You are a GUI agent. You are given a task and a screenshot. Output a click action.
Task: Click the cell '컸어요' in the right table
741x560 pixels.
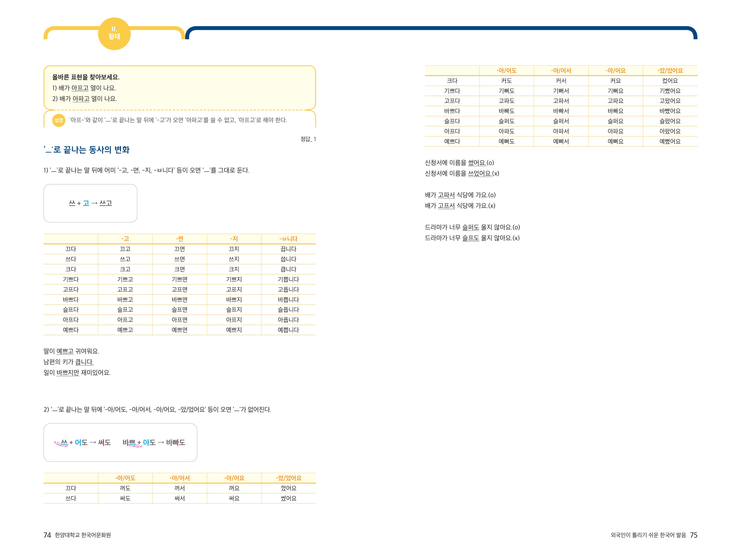pos(670,81)
